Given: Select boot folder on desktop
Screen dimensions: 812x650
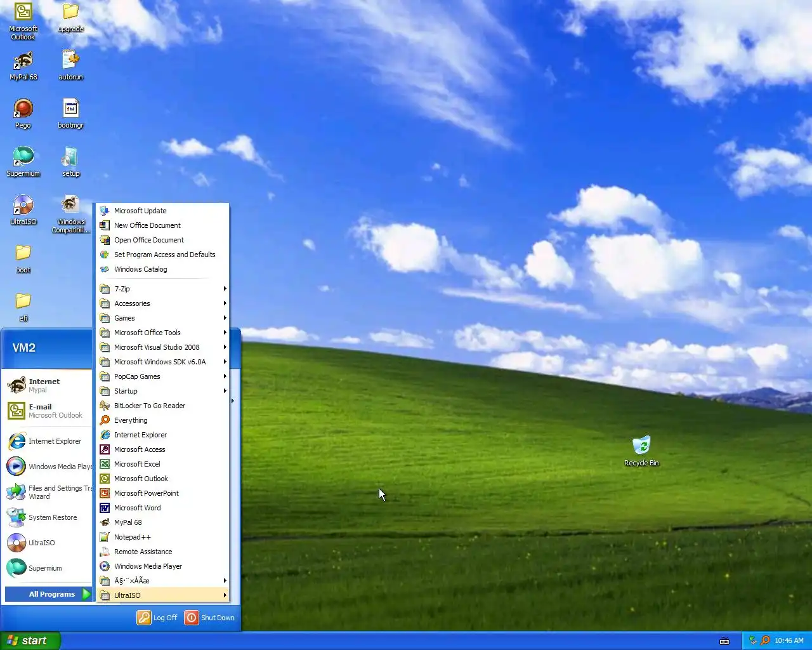Looking at the screenshot, I should click(x=23, y=259).
